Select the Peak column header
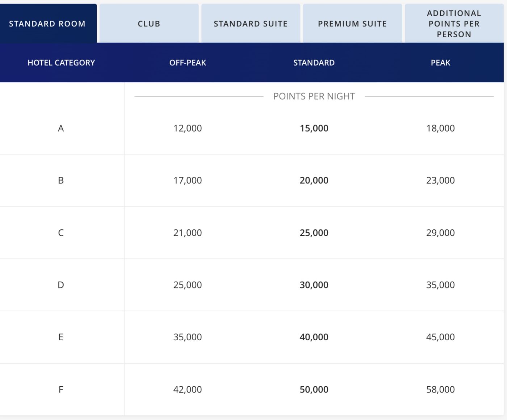 [440, 62]
